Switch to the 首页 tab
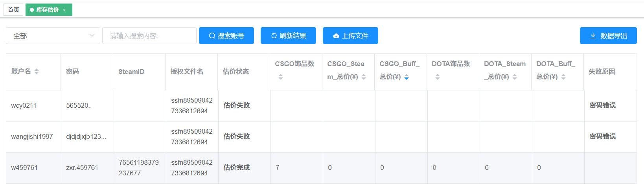The width and height of the screenshot is (644, 184). tap(13, 10)
